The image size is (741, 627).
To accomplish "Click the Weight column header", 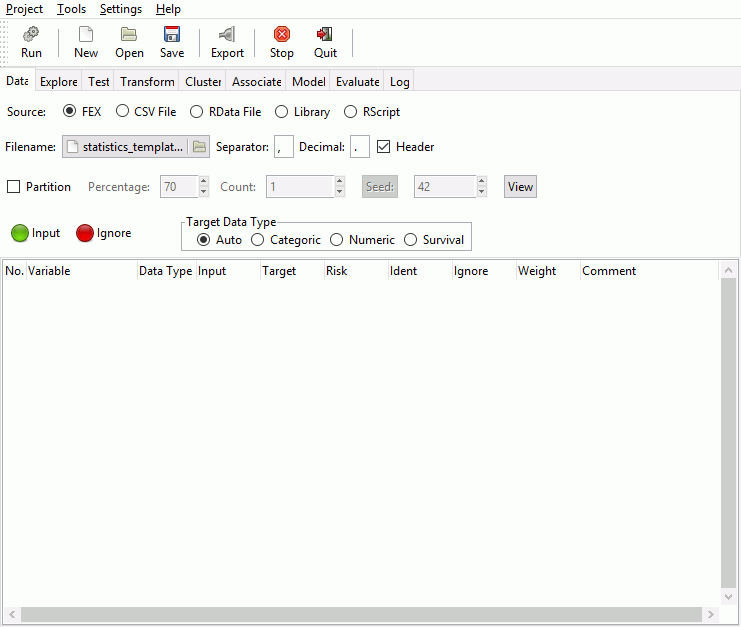I will tap(548, 271).
